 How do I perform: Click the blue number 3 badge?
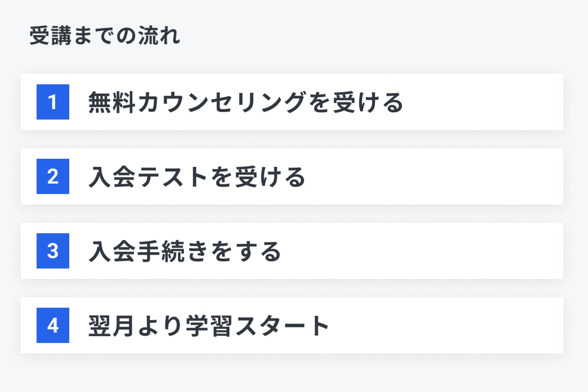(x=53, y=251)
